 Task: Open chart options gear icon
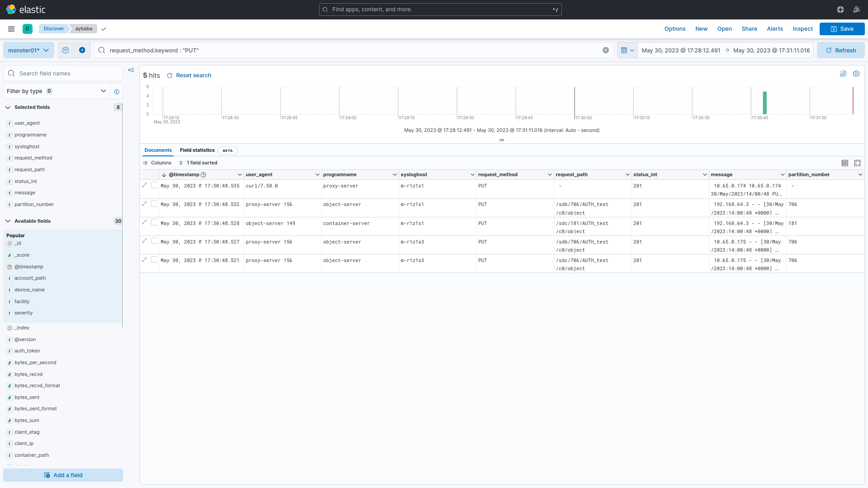coord(856,74)
